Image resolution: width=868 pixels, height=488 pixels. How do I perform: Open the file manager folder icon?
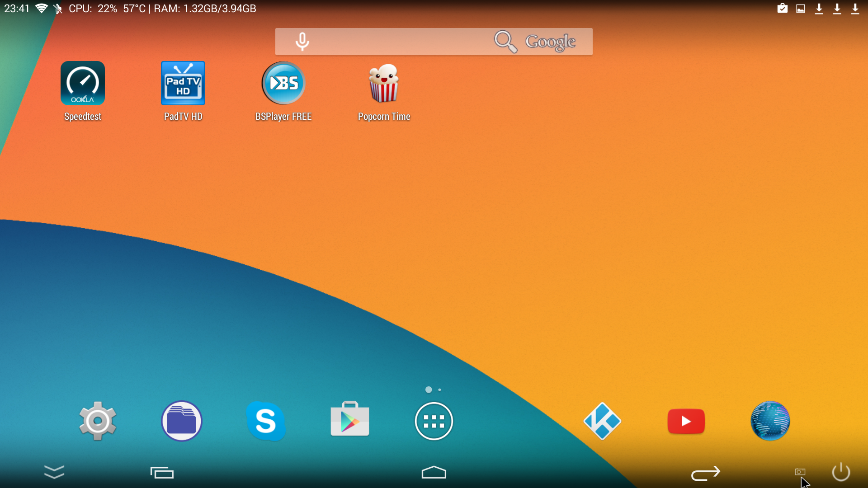pyautogui.click(x=181, y=421)
